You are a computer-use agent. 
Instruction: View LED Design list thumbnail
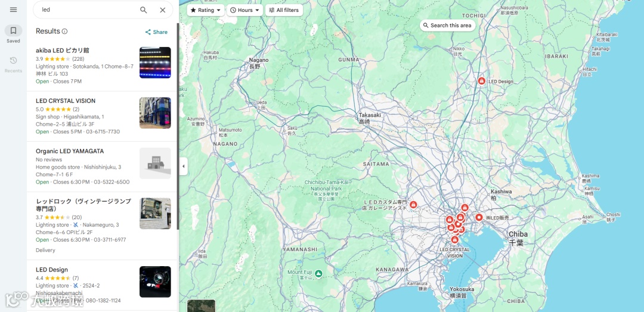click(x=155, y=282)
